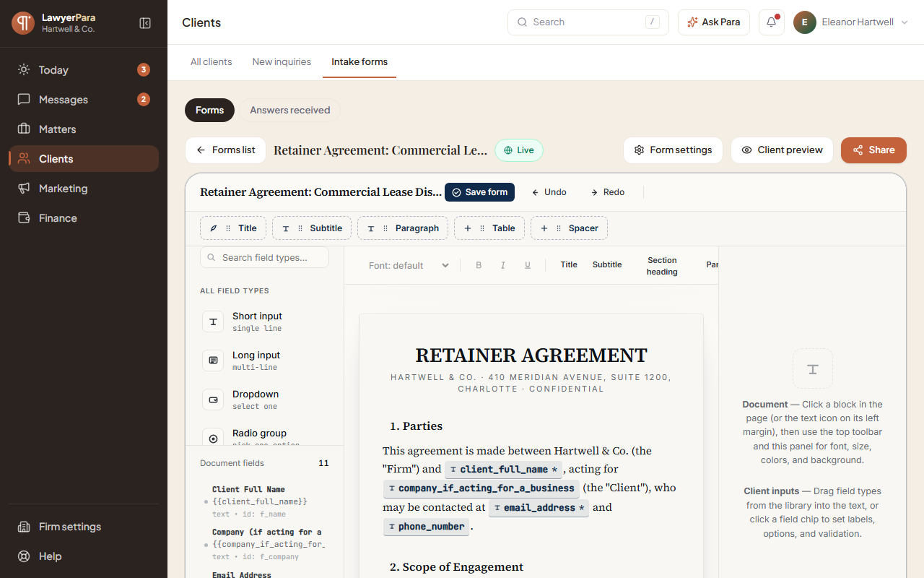The width and height of the screenshot is (924, 578).
Task: Select Answers received tab
Action: (290, 111)
